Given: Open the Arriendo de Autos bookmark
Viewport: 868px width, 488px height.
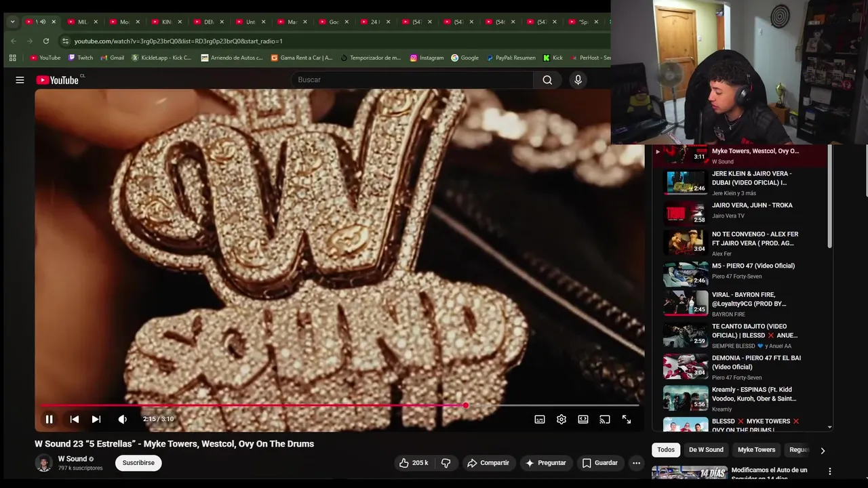Looking at the screenshot, I should pos(232,58).
